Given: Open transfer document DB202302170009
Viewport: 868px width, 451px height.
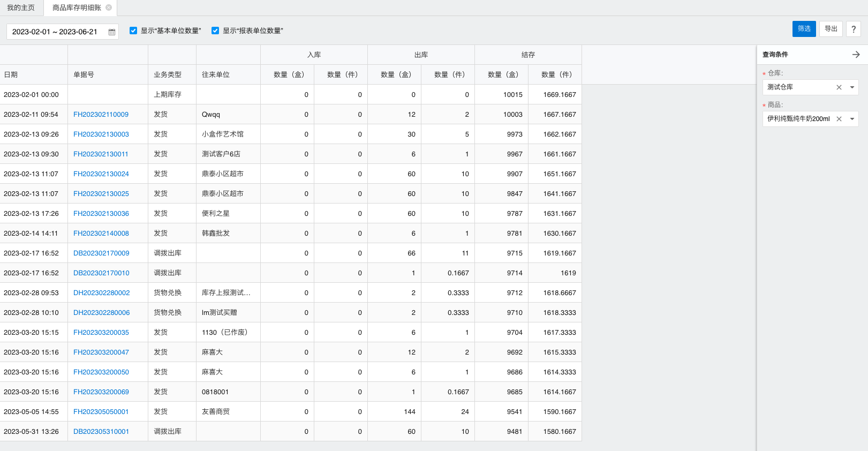Looking at the screenshot, I should 101,253.
